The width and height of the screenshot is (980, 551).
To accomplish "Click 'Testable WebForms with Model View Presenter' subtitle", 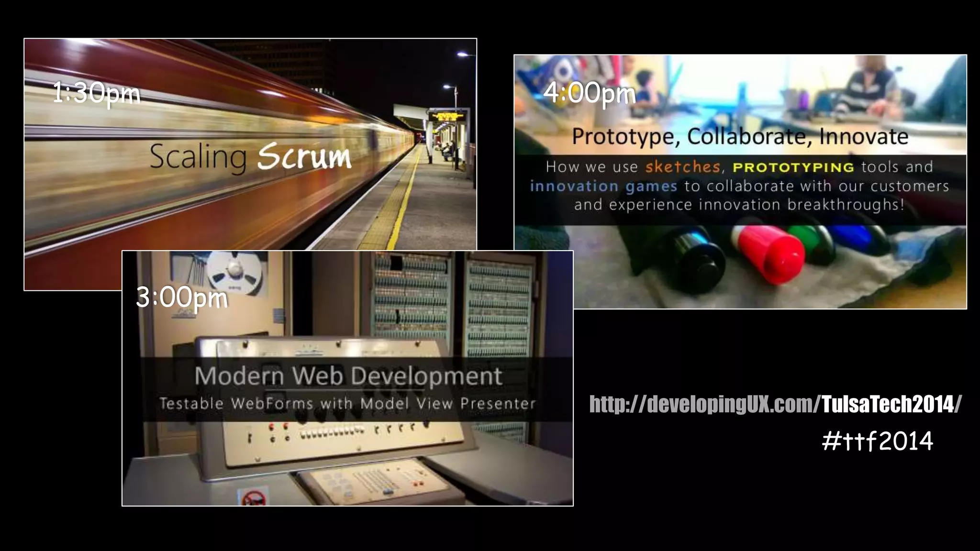I will click(347, 404).
